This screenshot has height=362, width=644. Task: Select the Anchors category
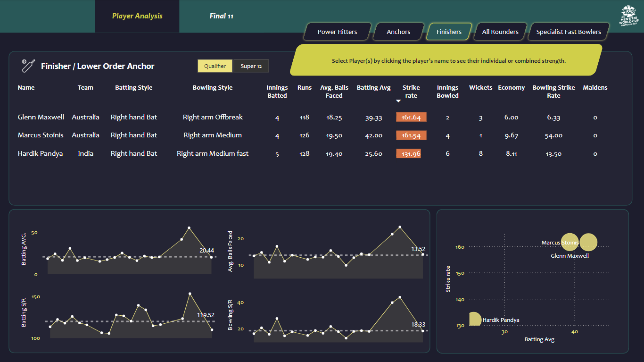[x=398, y=32]
